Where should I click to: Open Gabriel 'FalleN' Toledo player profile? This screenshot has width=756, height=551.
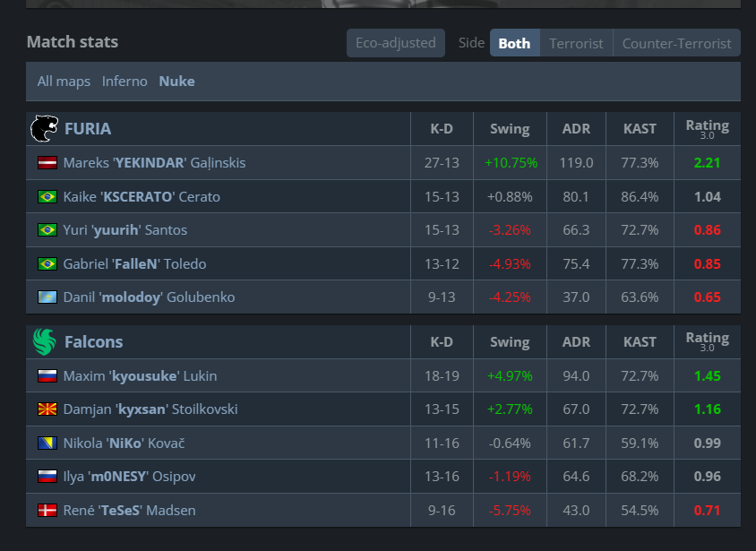[134, 264]
